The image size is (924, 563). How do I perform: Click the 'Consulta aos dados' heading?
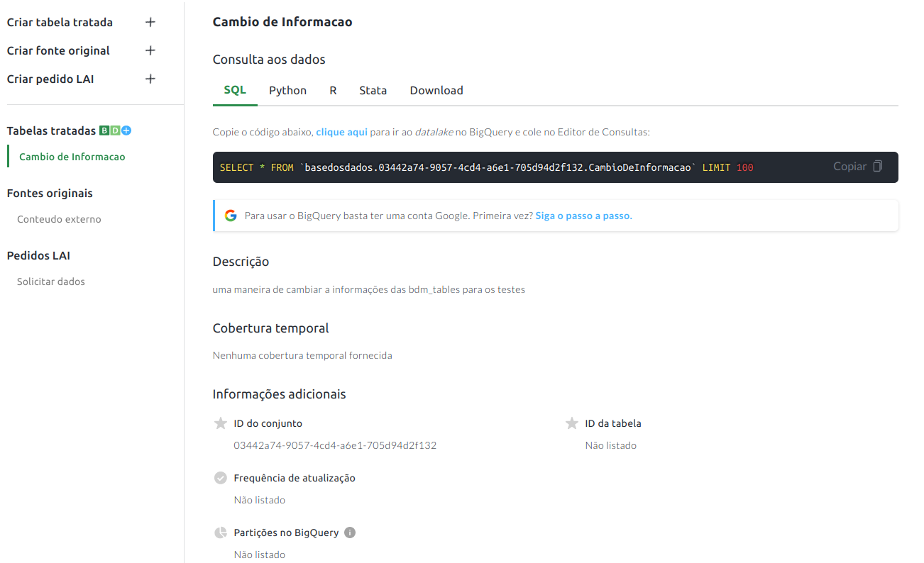(269, 60)
